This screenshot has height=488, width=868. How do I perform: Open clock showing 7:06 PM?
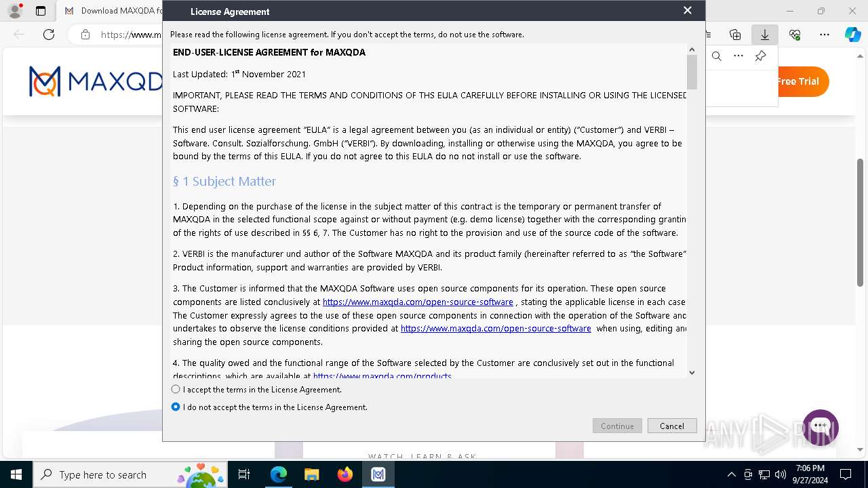[x=810, y=474]
